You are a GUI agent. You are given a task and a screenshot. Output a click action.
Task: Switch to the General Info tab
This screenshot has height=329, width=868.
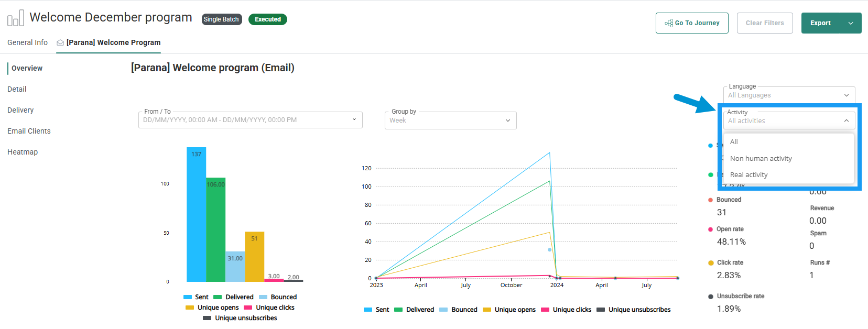coord(27,43)
